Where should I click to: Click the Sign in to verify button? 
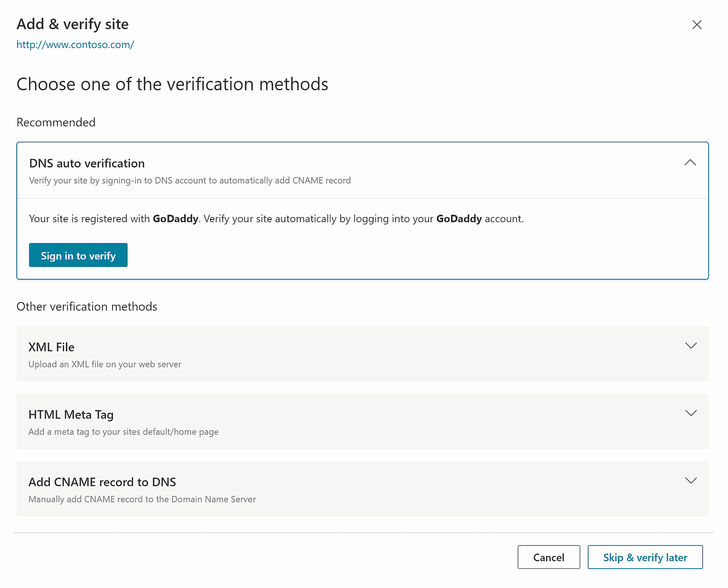pyautogui.click(x=78, y=255)
